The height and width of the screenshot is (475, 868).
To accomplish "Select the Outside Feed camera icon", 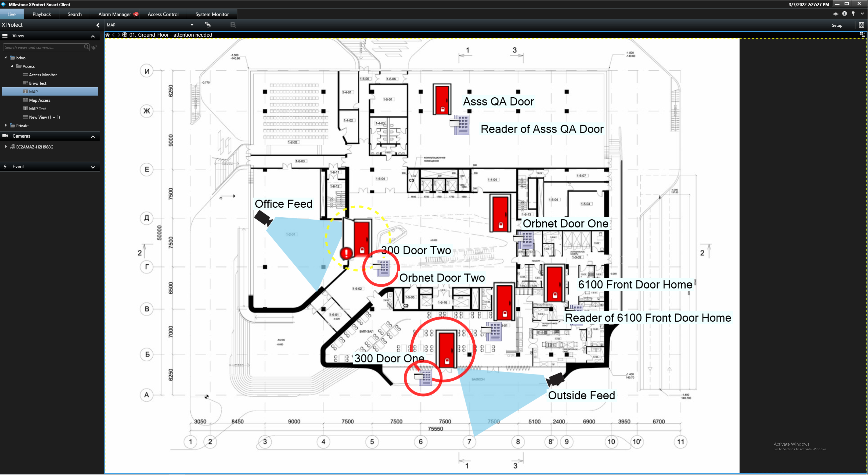I will pos(555,380).
